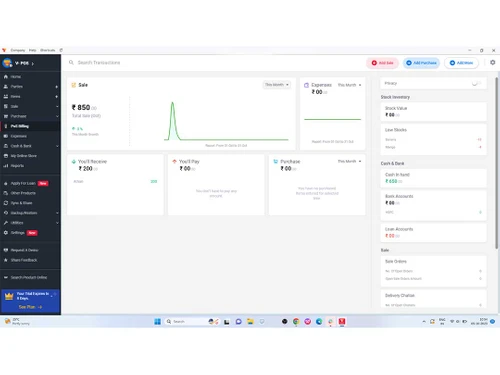Open Chrome from the taskbar
The image size is (500, 375).
point(296,321)
